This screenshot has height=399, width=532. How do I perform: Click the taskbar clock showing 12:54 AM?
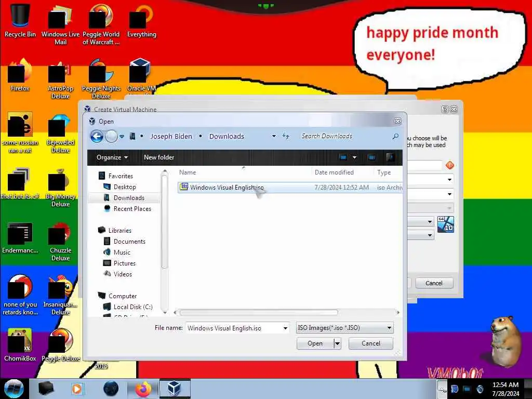click(x=506, y=389)
